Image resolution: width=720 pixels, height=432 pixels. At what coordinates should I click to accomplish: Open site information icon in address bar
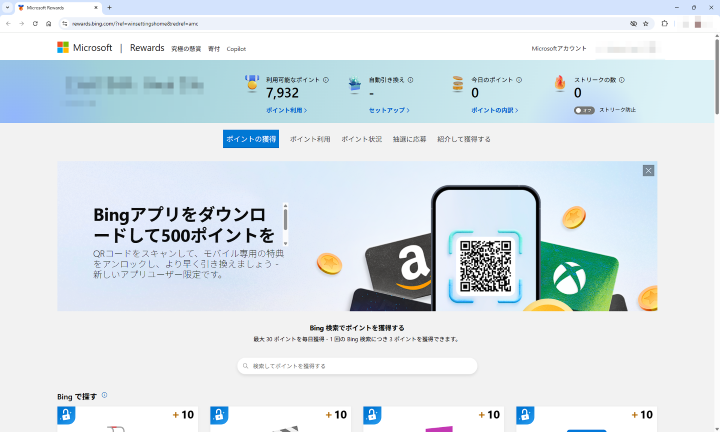65,23
